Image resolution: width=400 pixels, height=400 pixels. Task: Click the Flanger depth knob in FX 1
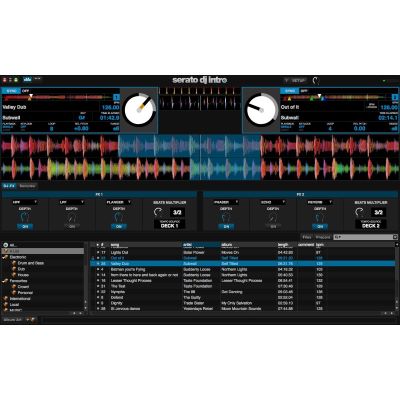pyautogui.click(x=119, y=218)
